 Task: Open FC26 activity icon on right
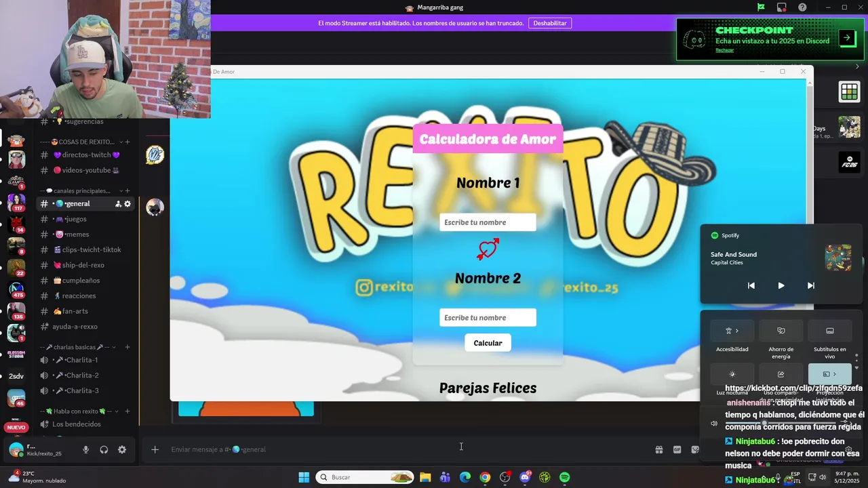[x=849, y=161]
